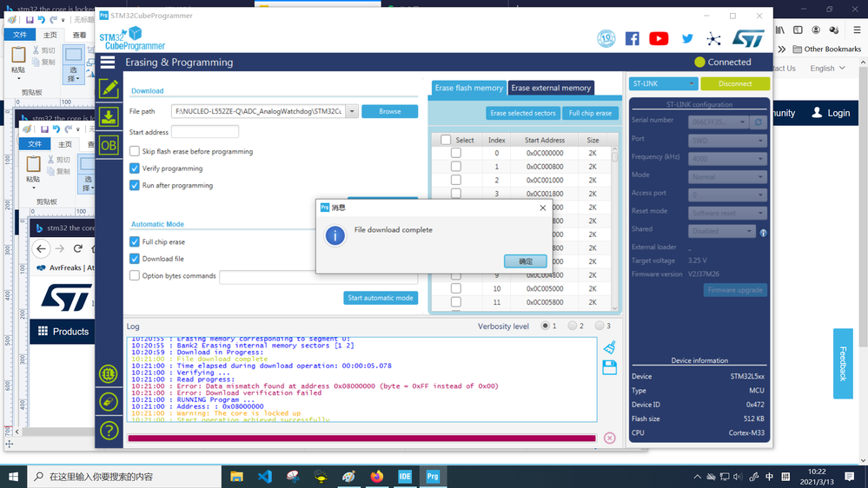The image size is (868, 488).
Task: Open the Shared dropdown showing Disabled
Action: (722, 231)
